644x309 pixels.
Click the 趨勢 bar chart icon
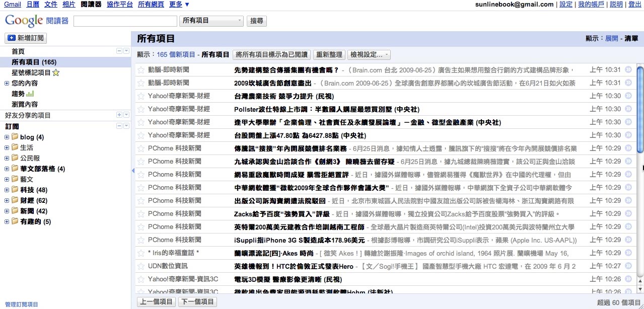(30, 94)
